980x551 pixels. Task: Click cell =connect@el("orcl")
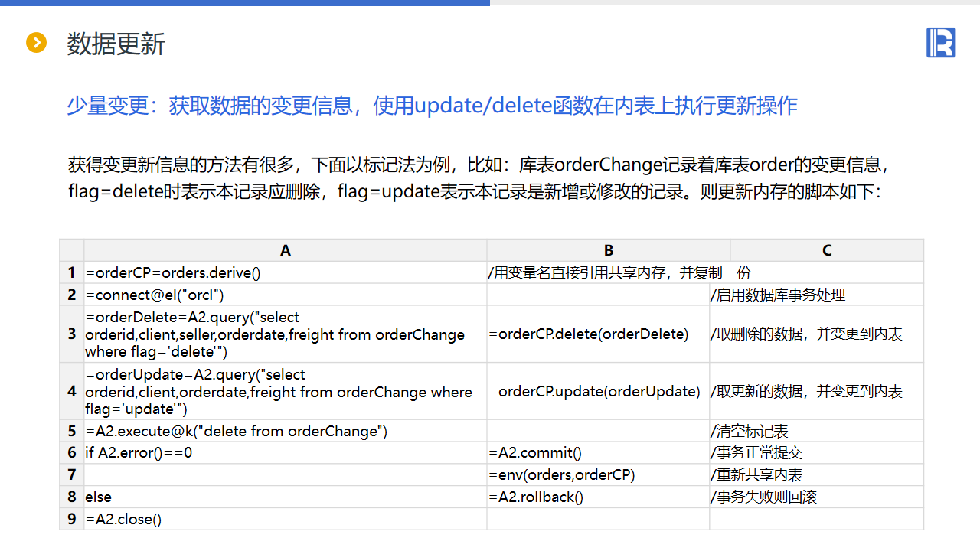[x=286, y=295]
